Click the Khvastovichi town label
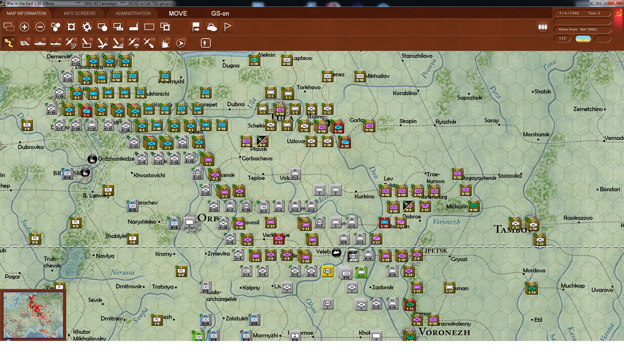 pos(149,175)
